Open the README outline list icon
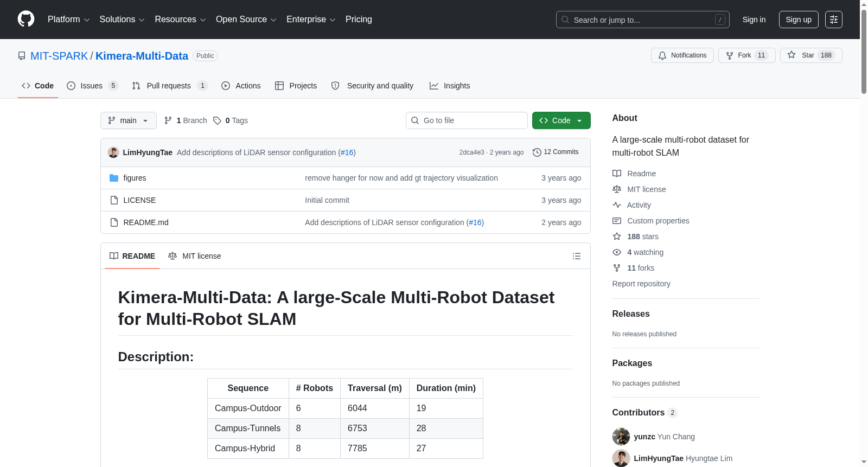This screenshot has width=868, height=467. 577,256
